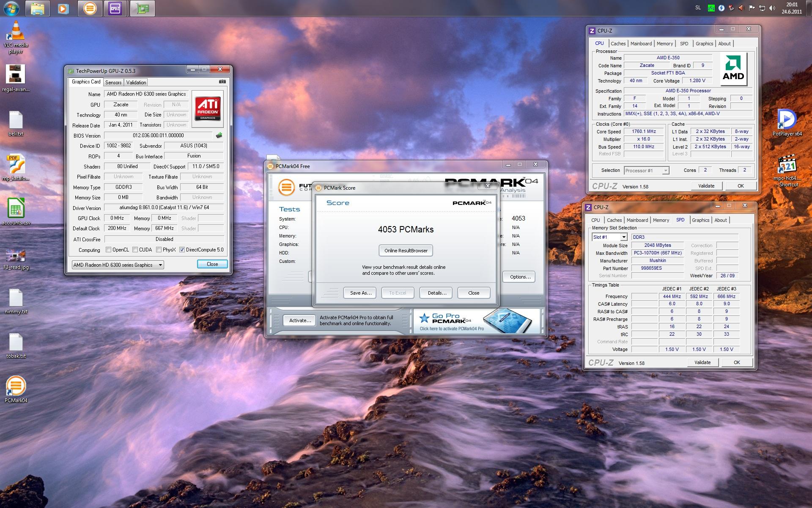Image resolution: width=812 pixels, height=508 pixels.
Task: Open CPU tab in lower CPU-Z window
Action: (595, 220)
